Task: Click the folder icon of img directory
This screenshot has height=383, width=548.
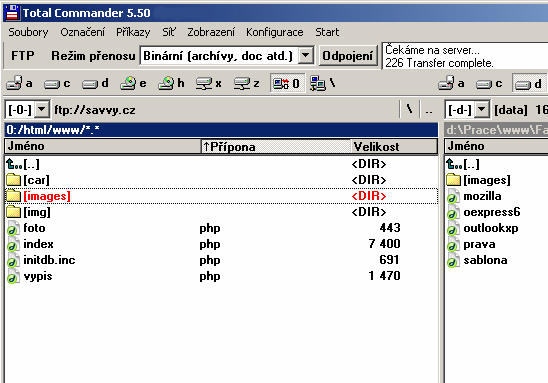Action: [13, 212]
